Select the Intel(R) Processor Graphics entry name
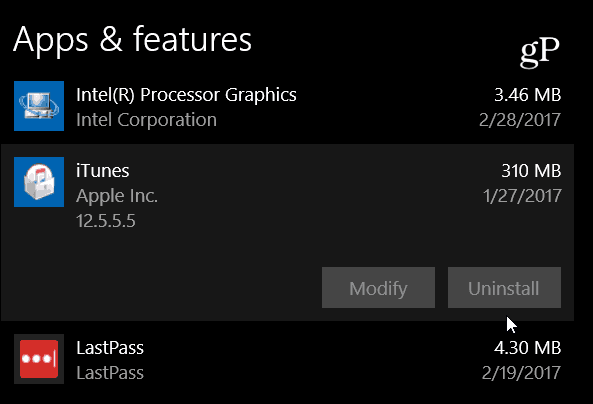The image size is (593, 404). pos(186,95)
